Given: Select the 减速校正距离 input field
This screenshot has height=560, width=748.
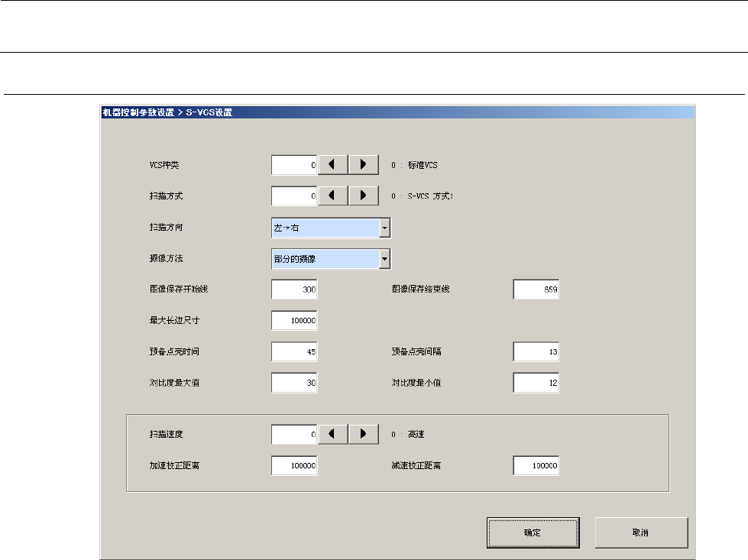Looking at the screenshot, I should (536, 466).
